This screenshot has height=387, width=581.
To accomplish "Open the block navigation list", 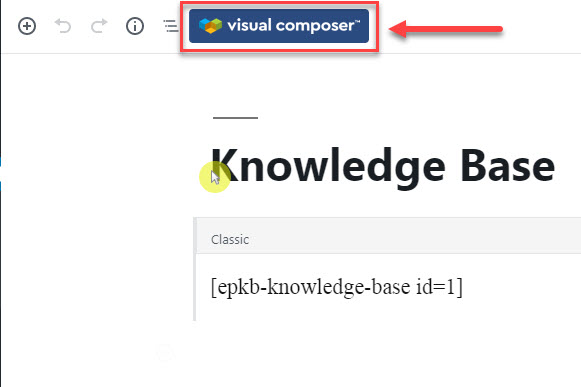I will tap(171, 26).
